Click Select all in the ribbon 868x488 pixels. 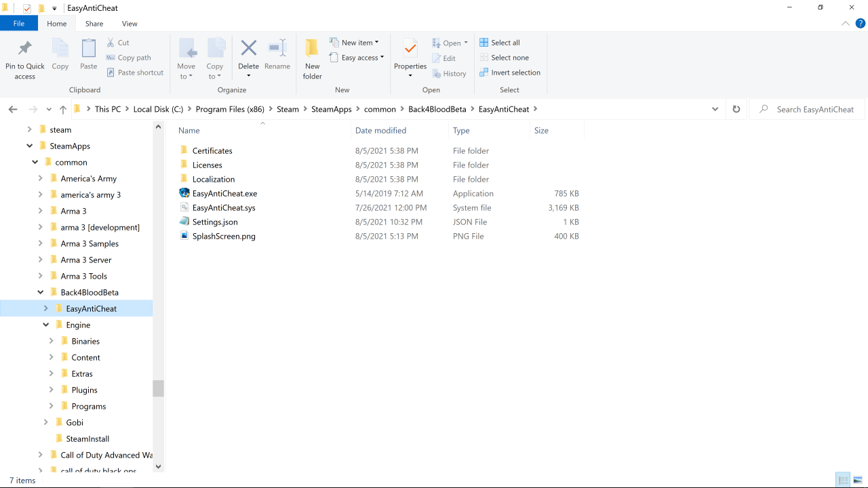pyautogui.click(x=500, y=43)
